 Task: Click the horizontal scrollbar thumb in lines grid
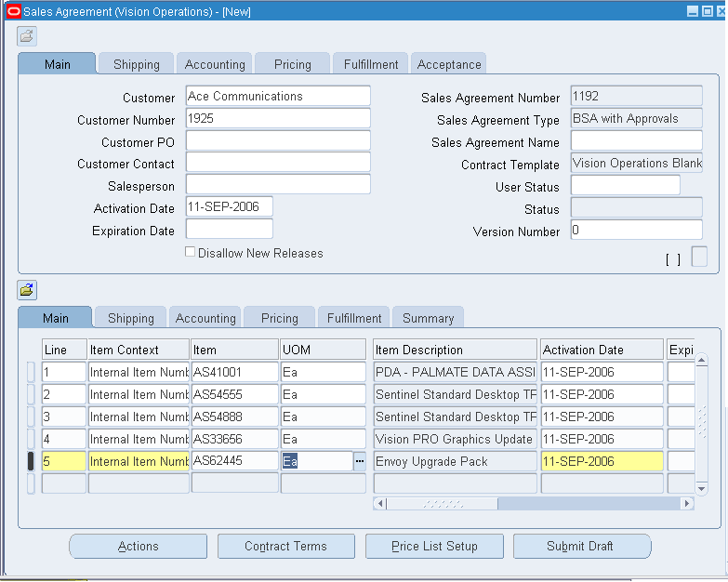(442, 504)
